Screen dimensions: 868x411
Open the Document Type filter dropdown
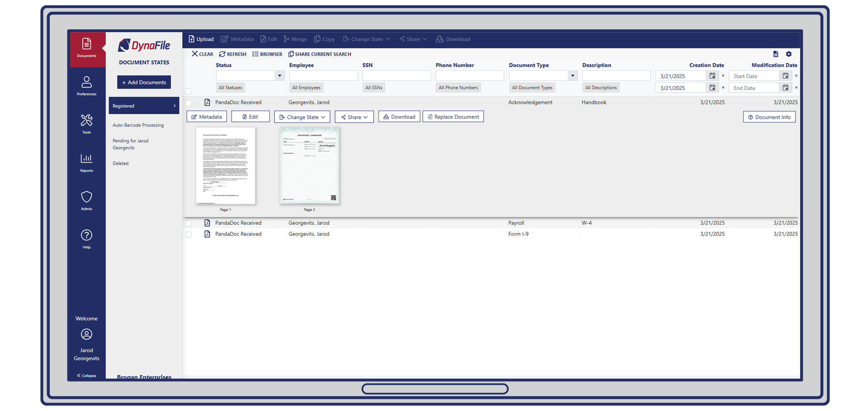pos(572,75)
